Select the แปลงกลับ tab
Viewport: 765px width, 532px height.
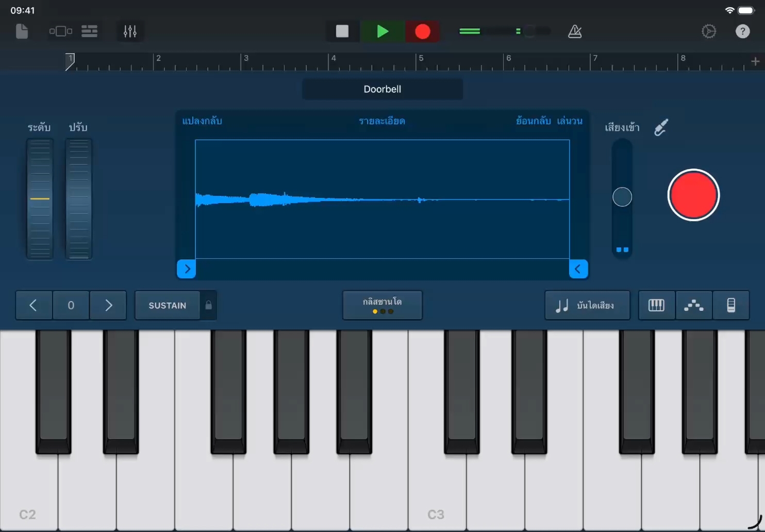(202, 121)
